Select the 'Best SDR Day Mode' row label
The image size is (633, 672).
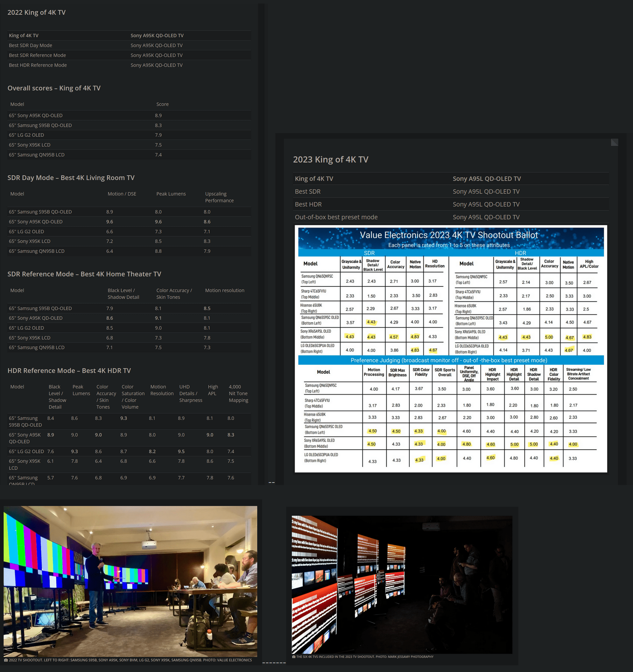30,46
